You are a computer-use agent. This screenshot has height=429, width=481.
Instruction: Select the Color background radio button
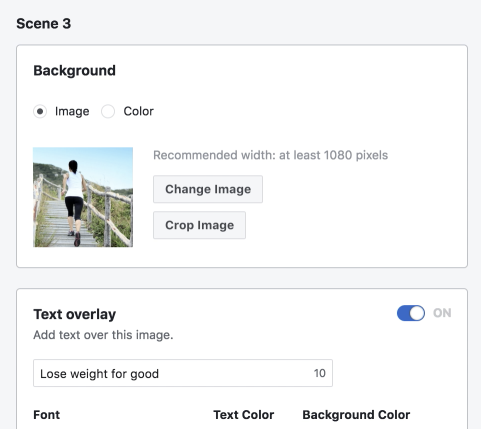108,111
